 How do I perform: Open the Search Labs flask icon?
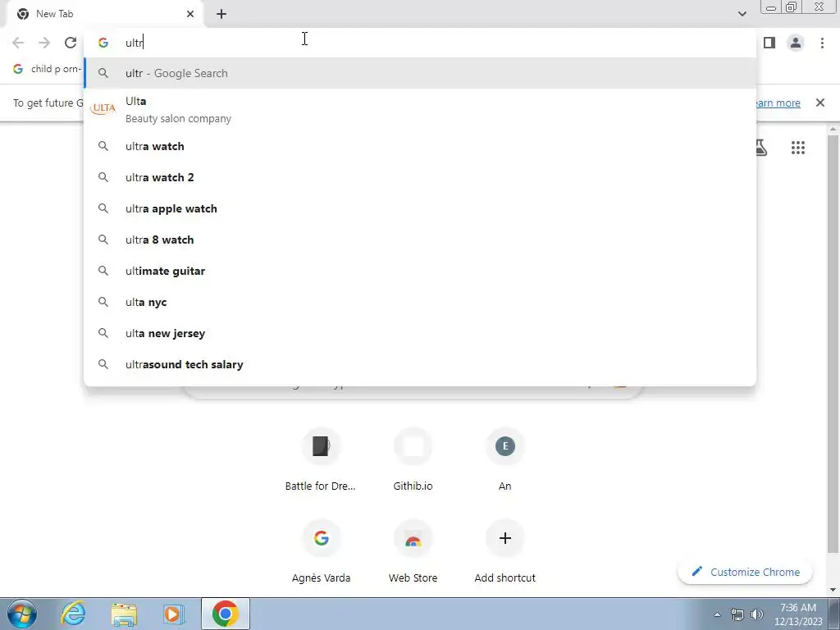click(760, 148)
